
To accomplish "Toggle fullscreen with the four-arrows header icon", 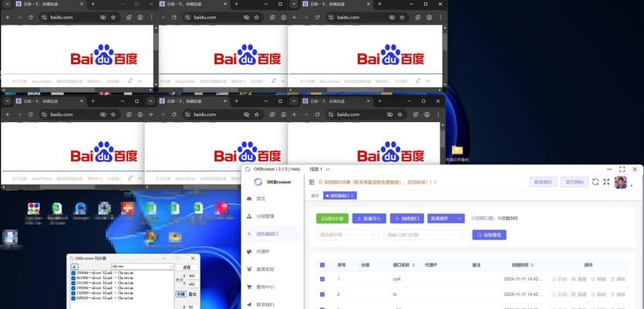I will [x=606, y=182].
